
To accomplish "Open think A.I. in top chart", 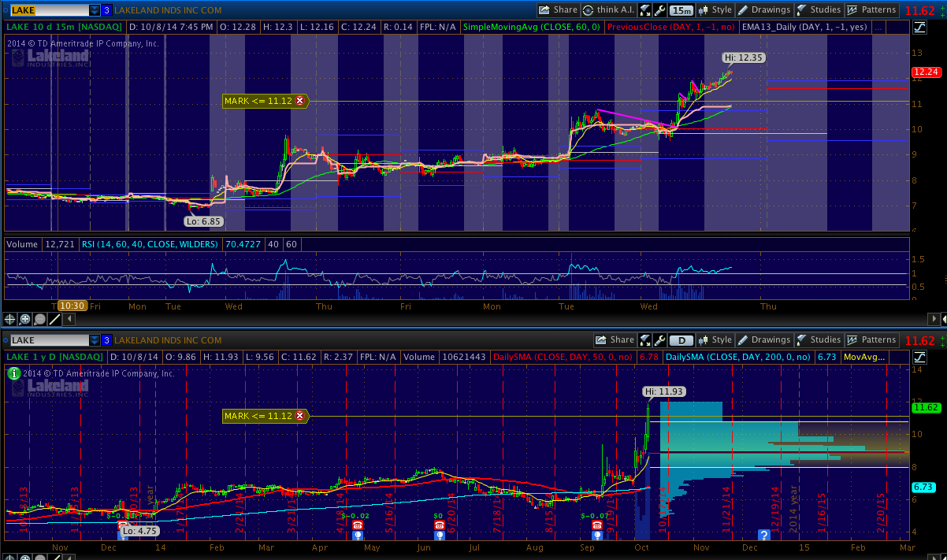I will point(607,10).
